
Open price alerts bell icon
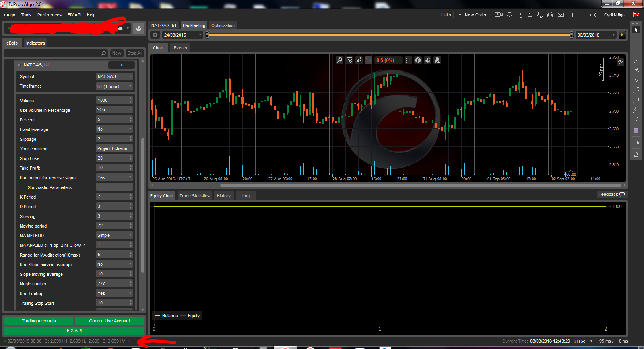click(636, 155)
